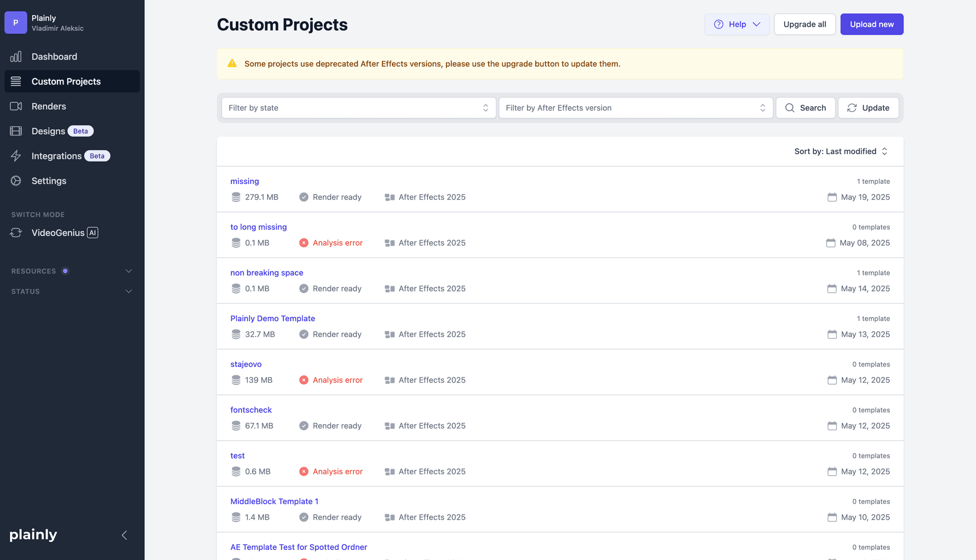This screenshot has width=976, height=560.
Task: Open the Plainly Demo Template project
Action: tap(272, 318)
